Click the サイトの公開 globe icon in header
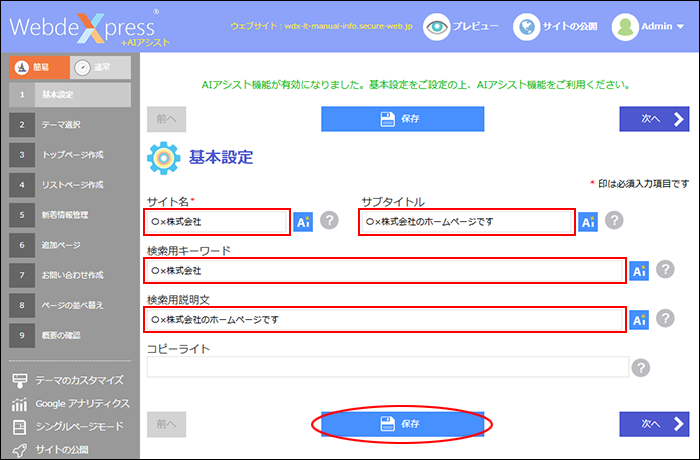 [x=527, y=27]
